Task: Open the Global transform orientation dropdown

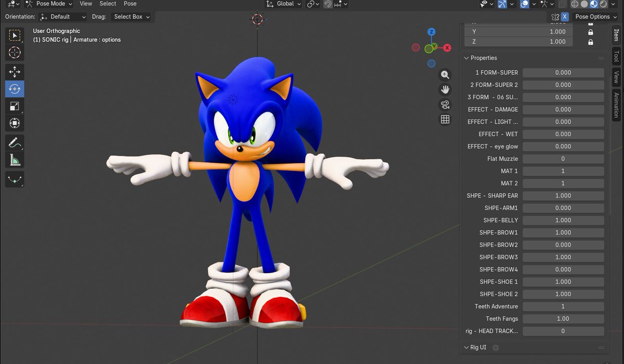Action: (283, 4)
